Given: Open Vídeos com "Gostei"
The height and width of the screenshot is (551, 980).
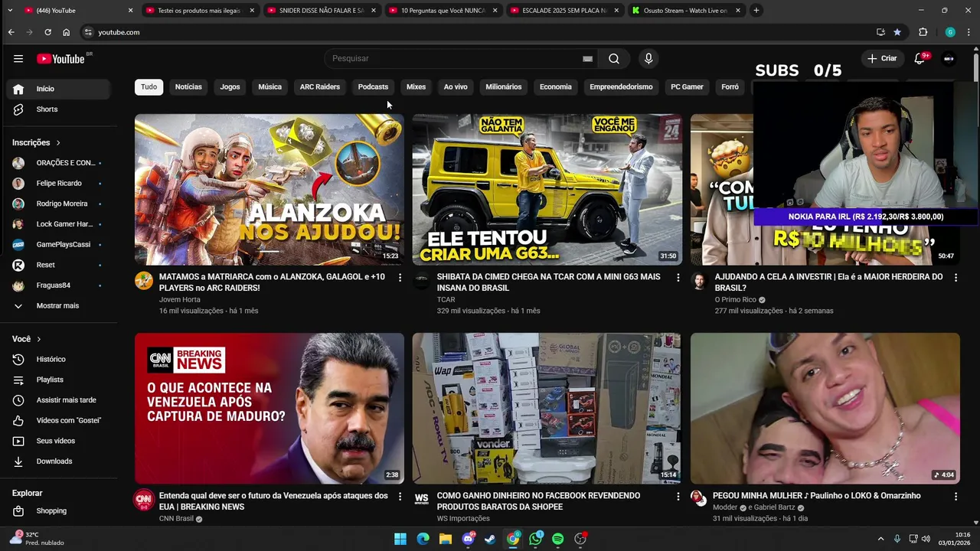Looking at the screenshot, I should (60, 420).
